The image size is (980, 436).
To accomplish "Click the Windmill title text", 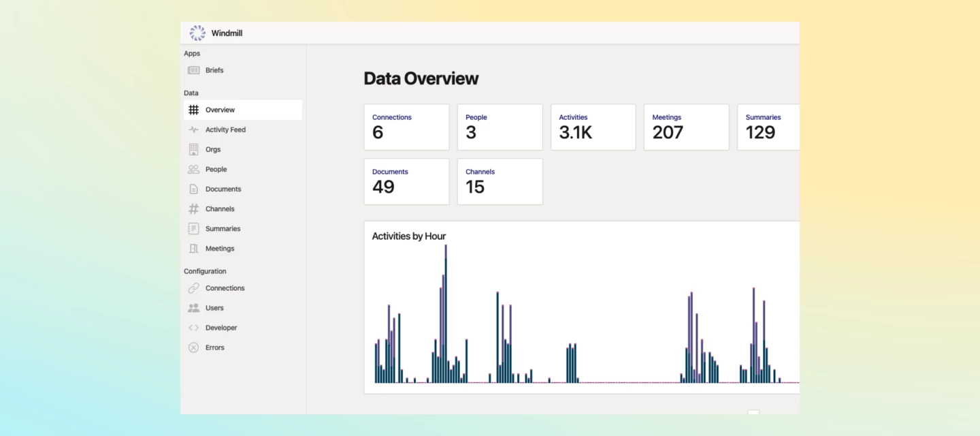I will click(x=227, y=33).
